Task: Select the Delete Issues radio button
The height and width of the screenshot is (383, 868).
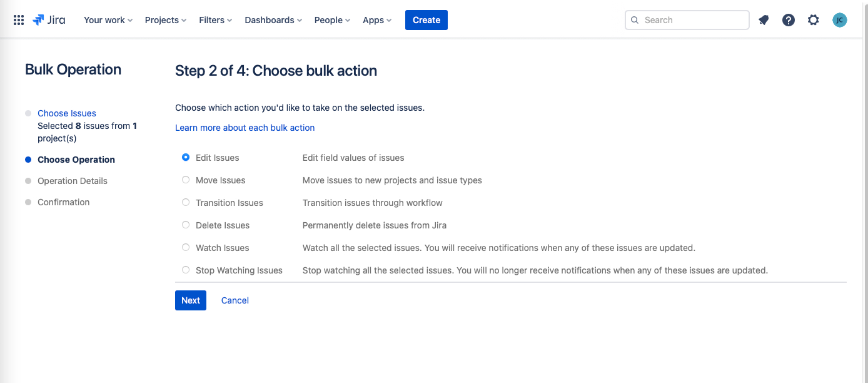Action: coord(186,225)
